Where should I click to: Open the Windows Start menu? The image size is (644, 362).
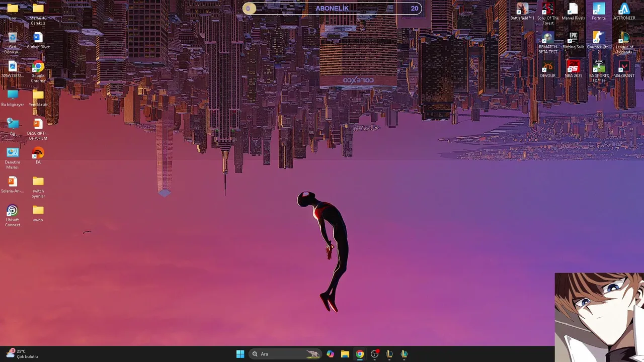[240, 354]
